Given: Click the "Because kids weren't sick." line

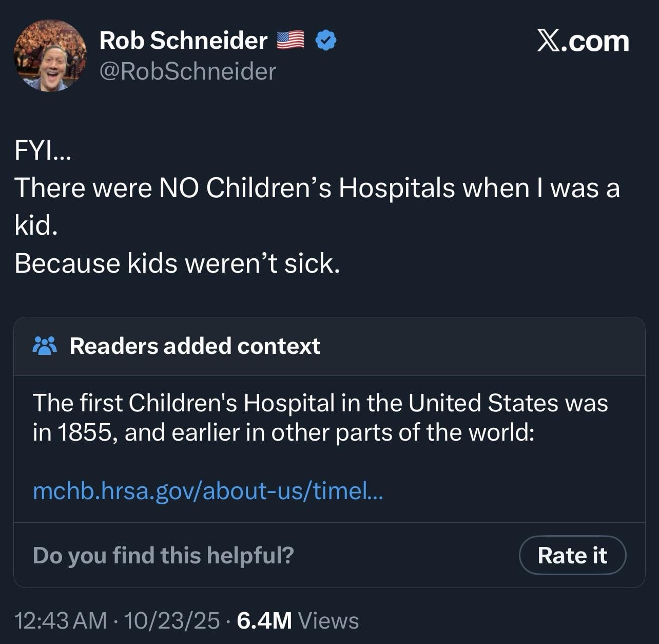Looking at the screenshot, I should [x=177, y=263].
